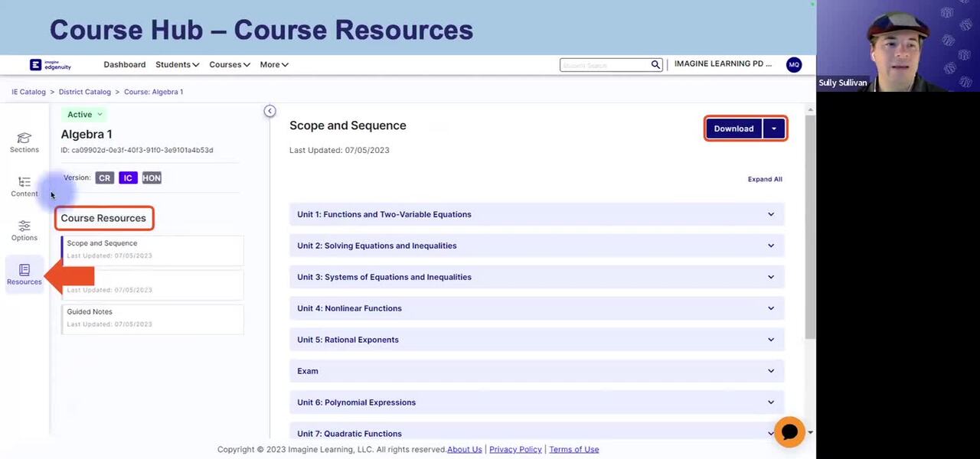The height and width of the screenshot is (459, 980).
Task: Click the content pane vertical scrollbar
Action: pyautogui.click(x=810, y=226)
